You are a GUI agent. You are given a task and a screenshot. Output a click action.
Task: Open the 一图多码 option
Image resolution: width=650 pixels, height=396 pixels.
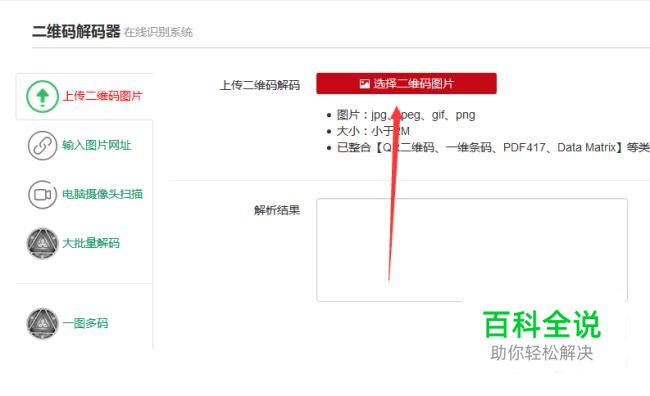point(85,323)
